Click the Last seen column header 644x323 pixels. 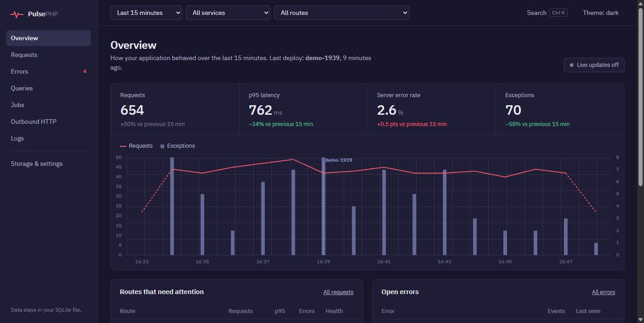coord(588,311)
